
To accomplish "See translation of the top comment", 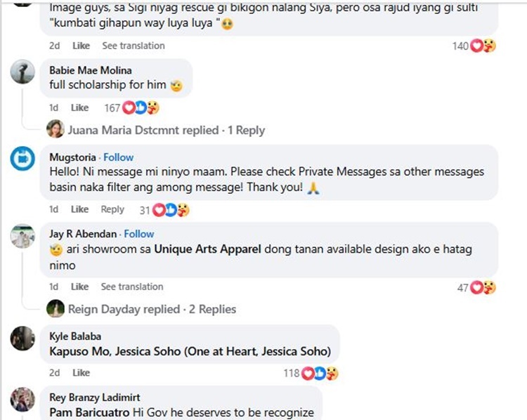I will [134, 46].
